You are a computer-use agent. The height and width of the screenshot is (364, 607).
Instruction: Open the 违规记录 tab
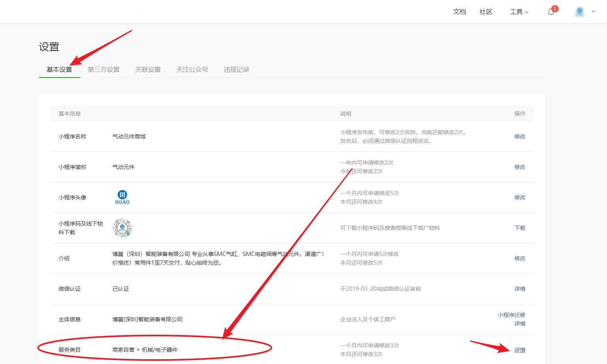pos(237,70)
